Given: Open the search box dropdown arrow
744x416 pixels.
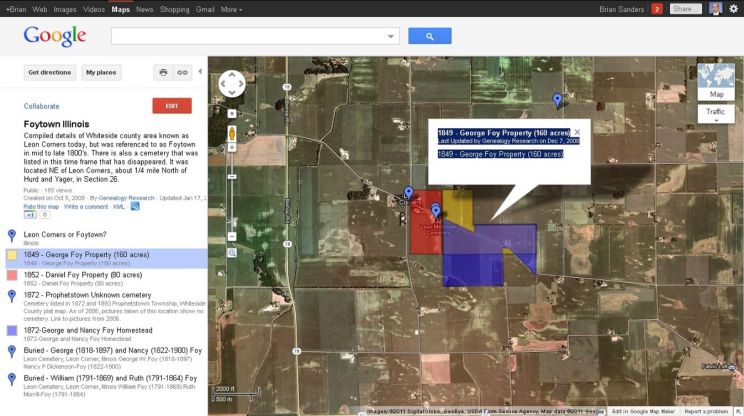Looking at the screenshot, I should tap(391, 36).
